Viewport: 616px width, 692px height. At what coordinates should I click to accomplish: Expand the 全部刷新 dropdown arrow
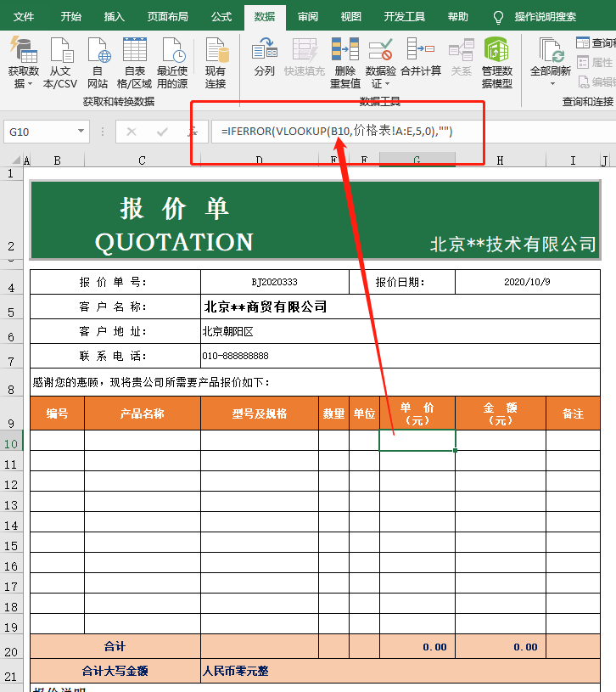click(552, 84)
